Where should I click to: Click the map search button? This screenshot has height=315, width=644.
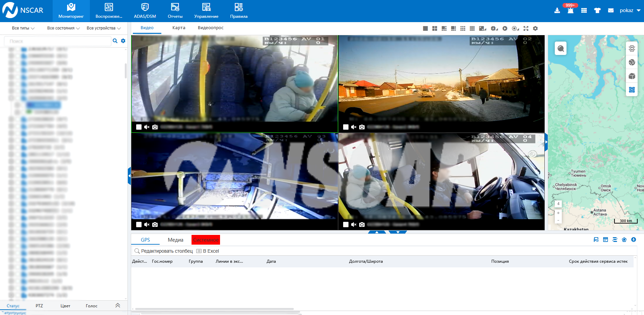(x=561, y=49)
